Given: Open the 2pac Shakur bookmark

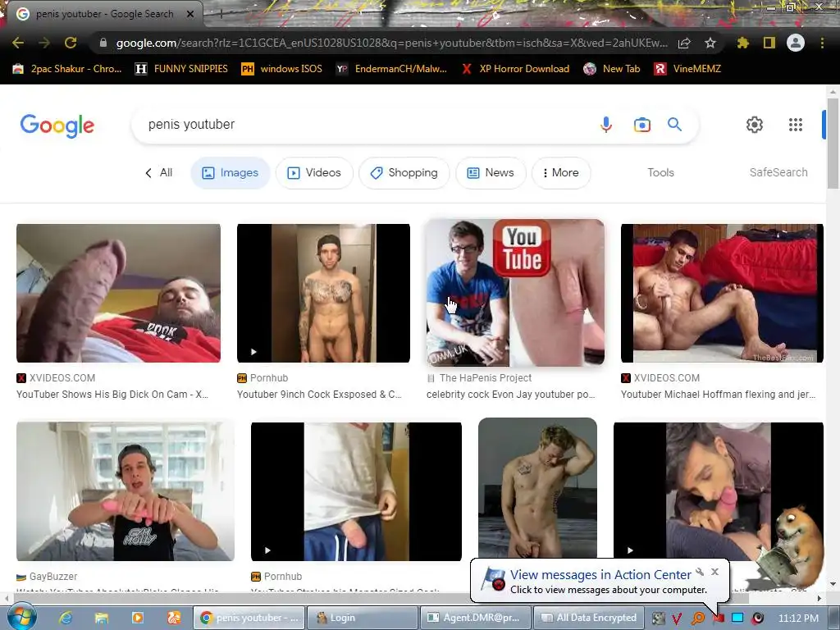Looking at the screenshot, I should click(67, 69).
